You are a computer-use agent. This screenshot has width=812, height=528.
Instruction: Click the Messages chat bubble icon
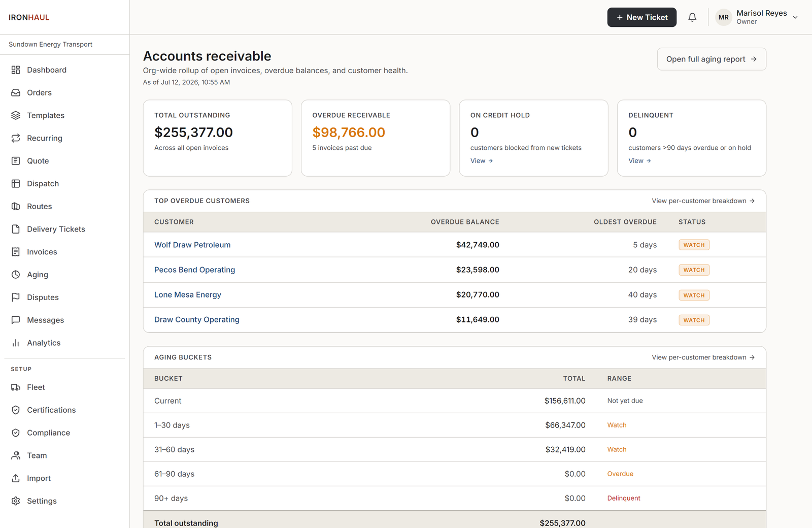coord(16,320)
